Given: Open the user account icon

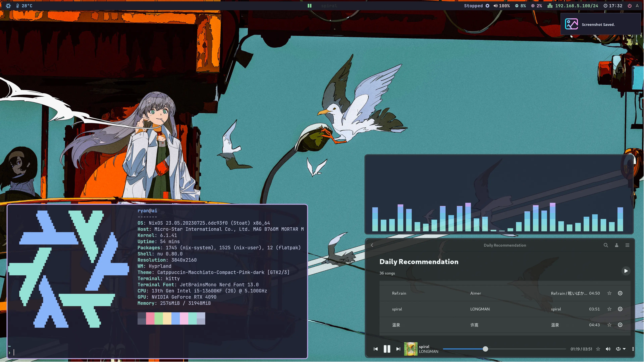Looking at the screenshot, I should pyautogui.click(x=616, y=245).
